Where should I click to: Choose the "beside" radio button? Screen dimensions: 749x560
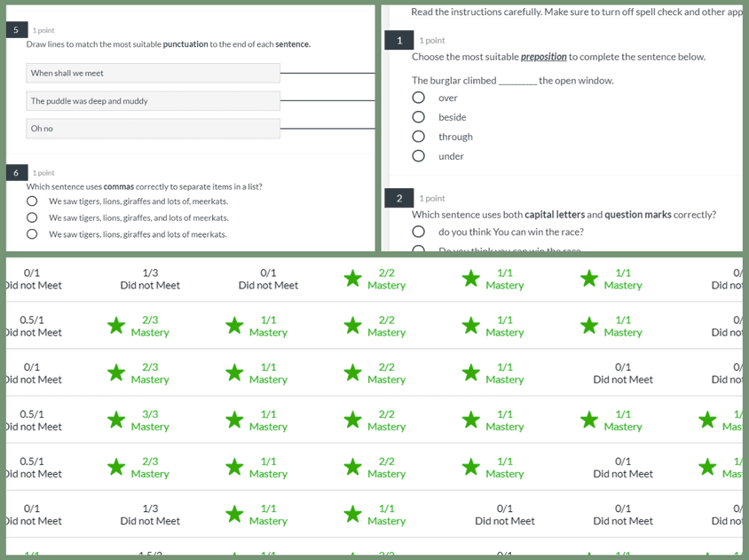click(418, 117)
